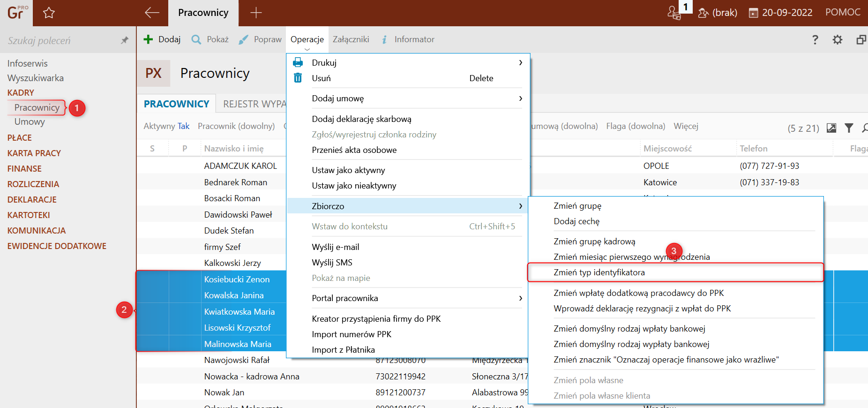Pin the command search panel
This screenshot has width=868, height=408.
(x=125, y=40)
